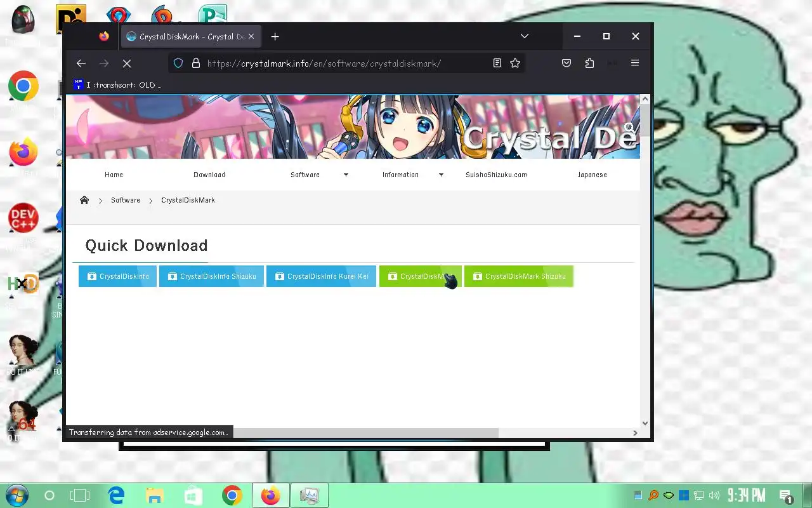Switch site to Japanese
The image size is (812, 508).
pos(592,175)
